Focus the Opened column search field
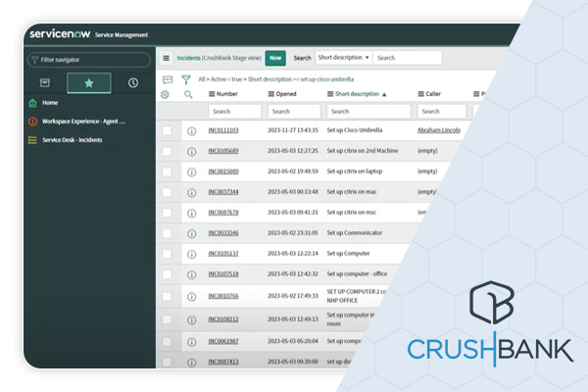This screenshot has width=588, height=392. (294, 112)
